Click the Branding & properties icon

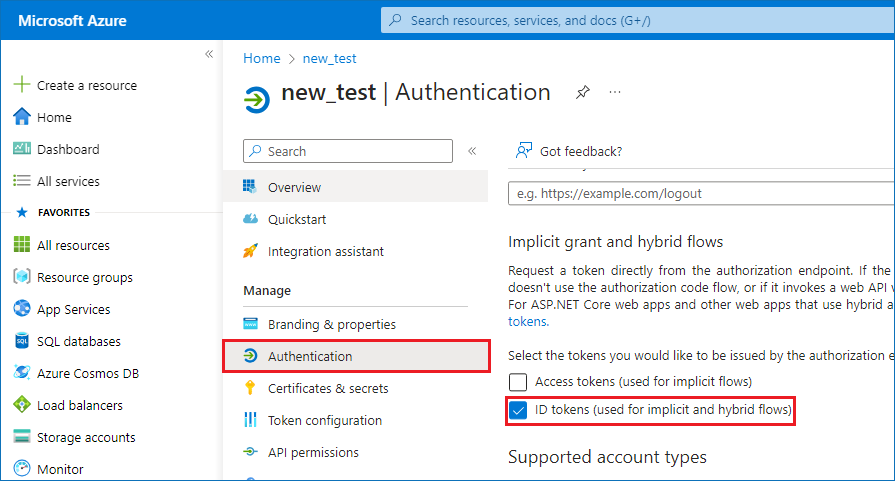tap(250, 324)
